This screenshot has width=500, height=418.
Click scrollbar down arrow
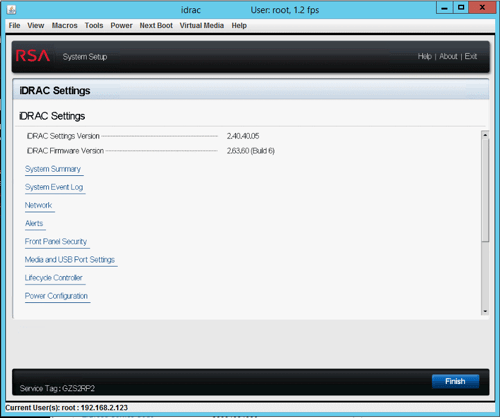(x=485, y=311)
